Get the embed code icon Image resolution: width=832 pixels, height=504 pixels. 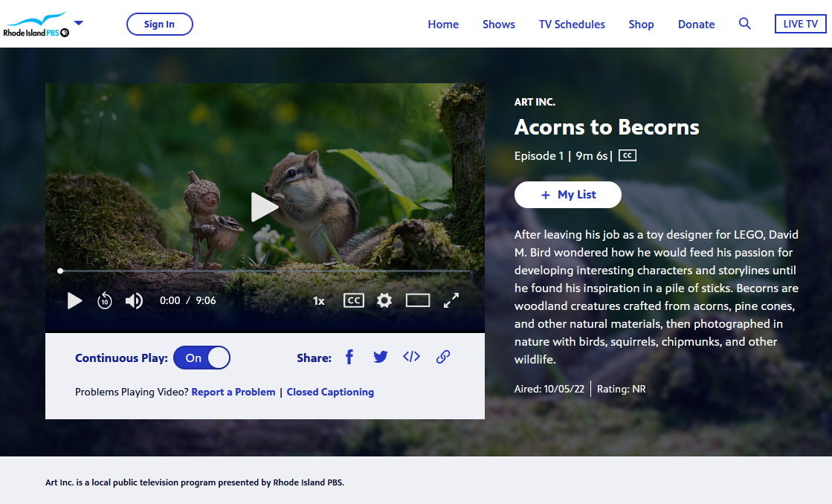pyautogui.click(x=411, y=357)
